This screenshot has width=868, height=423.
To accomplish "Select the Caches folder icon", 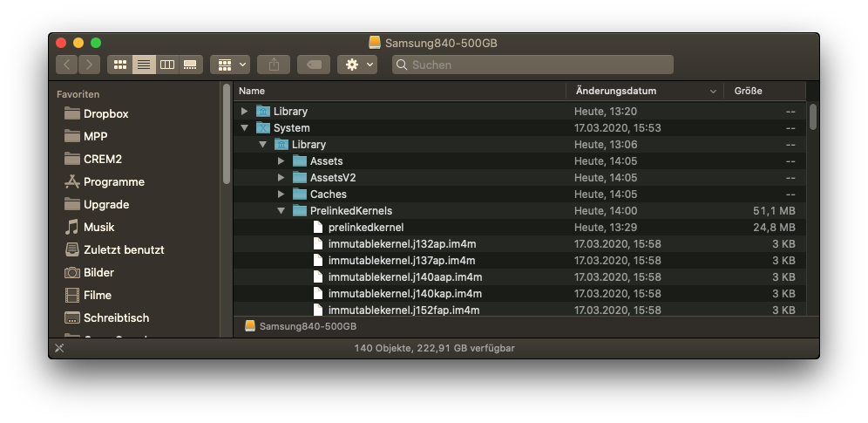I will tap(300, 194).
